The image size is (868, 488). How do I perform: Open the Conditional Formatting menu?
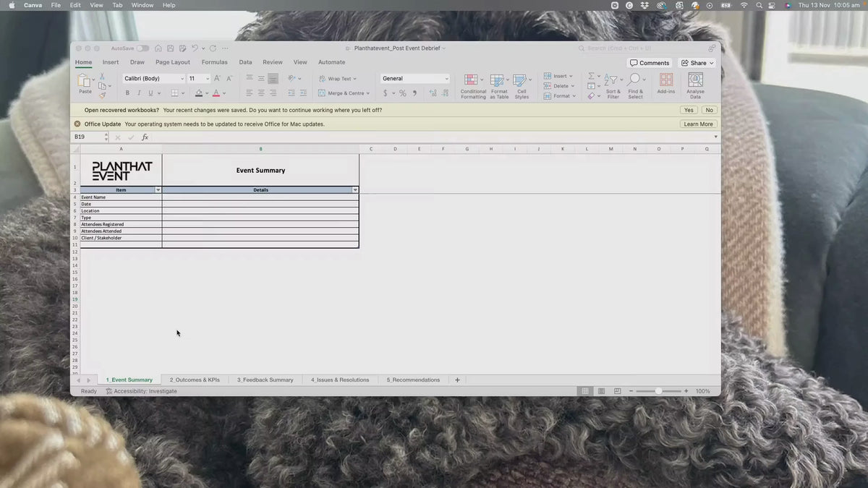[473, 86]
